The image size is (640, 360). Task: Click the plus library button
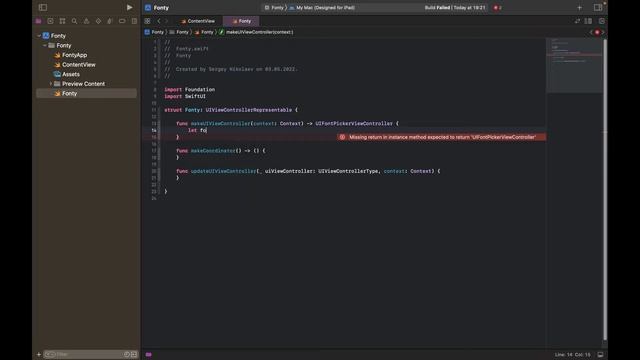coord(580,7)
